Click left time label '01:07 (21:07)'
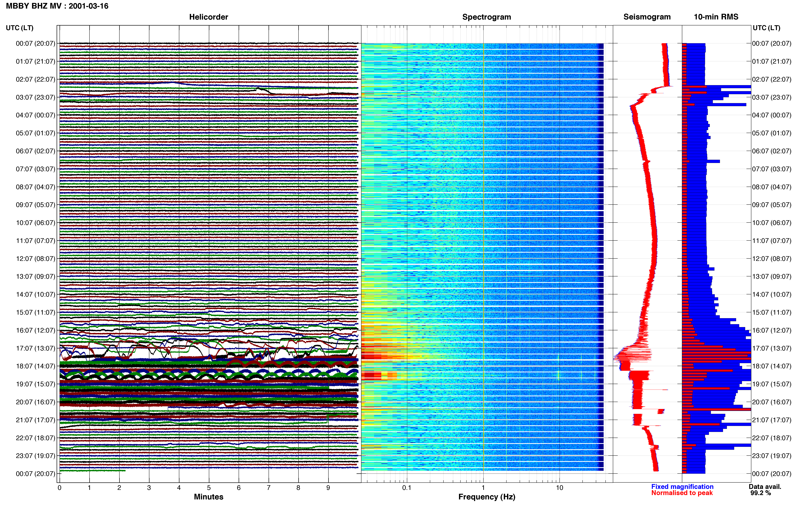This screenshot has height=508, width=812. point(36,61)
